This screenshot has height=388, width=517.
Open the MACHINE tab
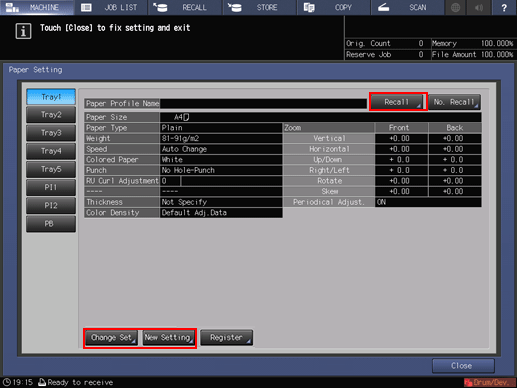(37, 8)
